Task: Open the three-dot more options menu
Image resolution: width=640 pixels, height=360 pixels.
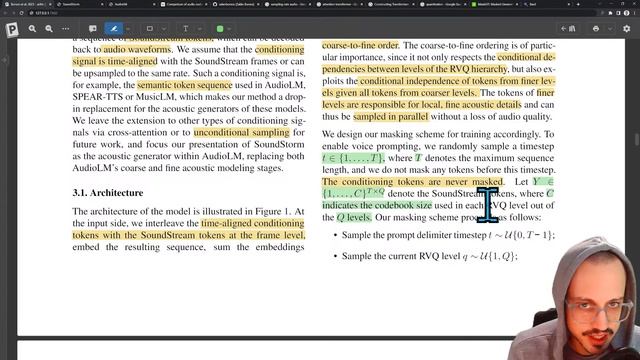Action: click(x=65, y=29)
